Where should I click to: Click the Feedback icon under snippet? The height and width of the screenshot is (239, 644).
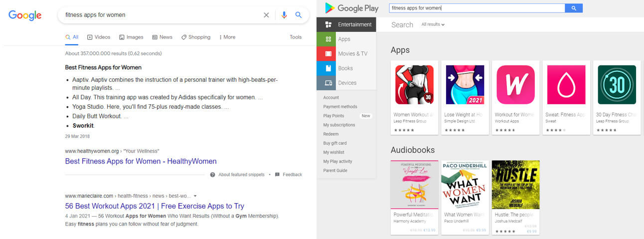tap(277, 175)
